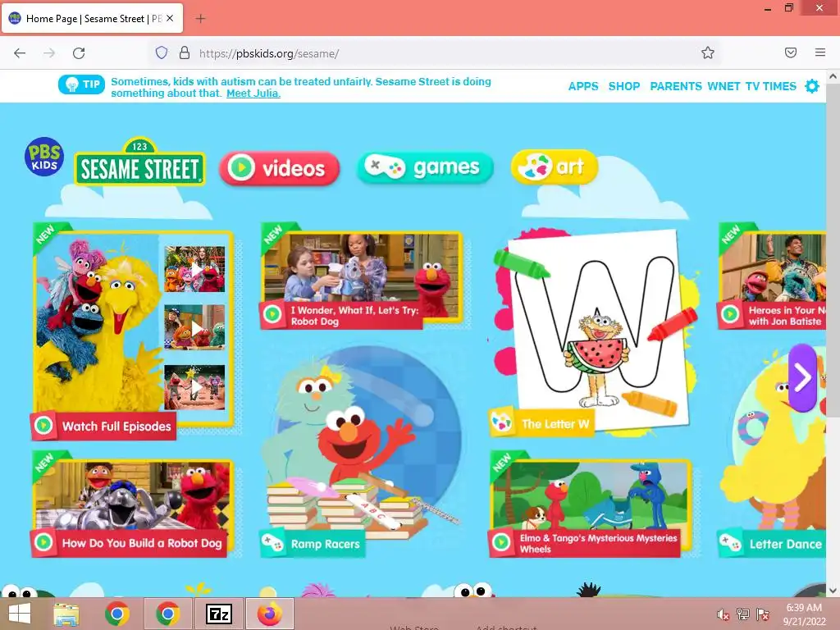Open the Windows Start menu

click(20, 614)
